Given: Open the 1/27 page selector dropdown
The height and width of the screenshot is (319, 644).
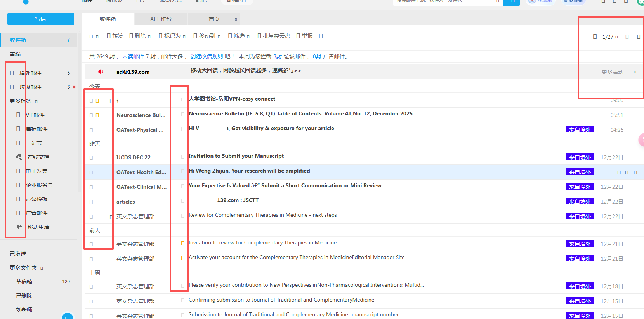Looking at the screenshot, I should [x=610, y=37].
